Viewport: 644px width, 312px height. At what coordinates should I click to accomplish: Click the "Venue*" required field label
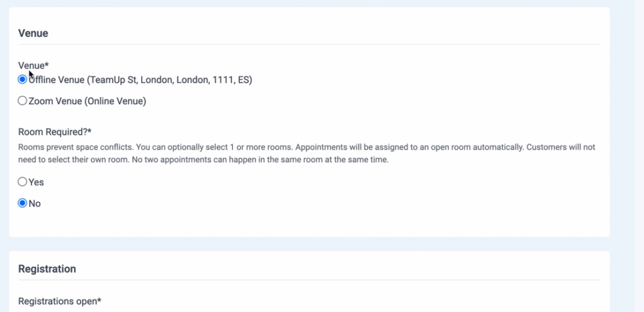pyautogui.click(x=33, y=66)
